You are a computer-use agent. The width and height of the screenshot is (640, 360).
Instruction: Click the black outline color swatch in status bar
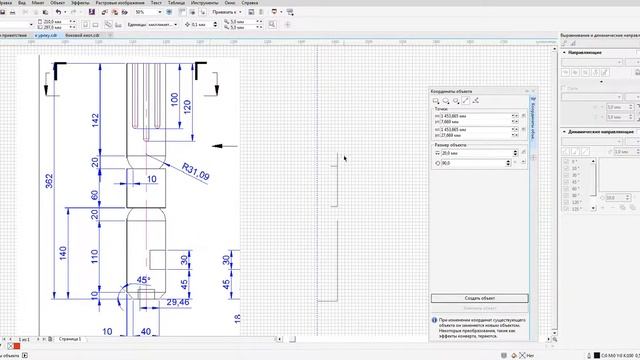[x=597, y=356]
